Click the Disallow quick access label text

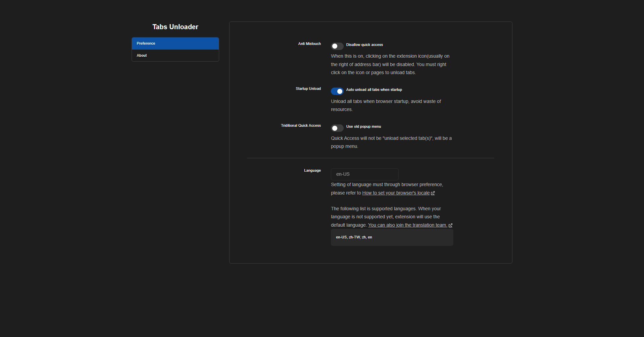click(x=364, y=45)
